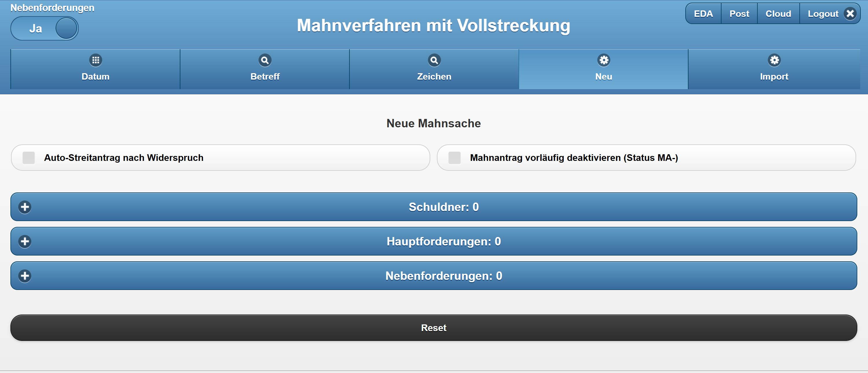
Task: Click the plus icon on Hauptforderungen bar
Action: [25, 241]
